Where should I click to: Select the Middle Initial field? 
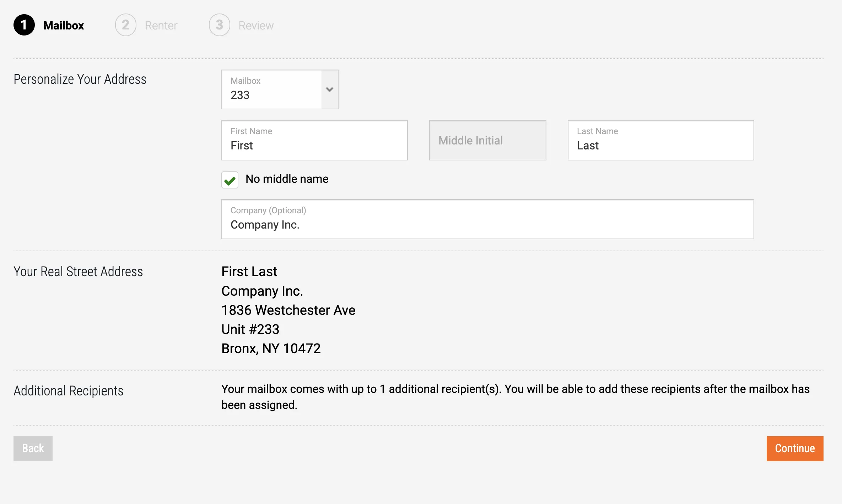(487, 140)
